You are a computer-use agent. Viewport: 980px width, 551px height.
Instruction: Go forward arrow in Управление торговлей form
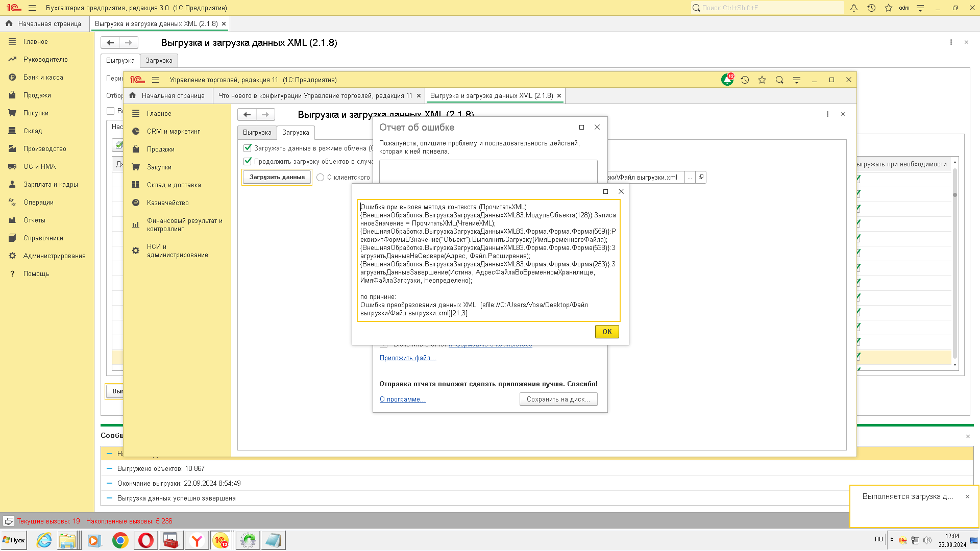tap(265, 114)
